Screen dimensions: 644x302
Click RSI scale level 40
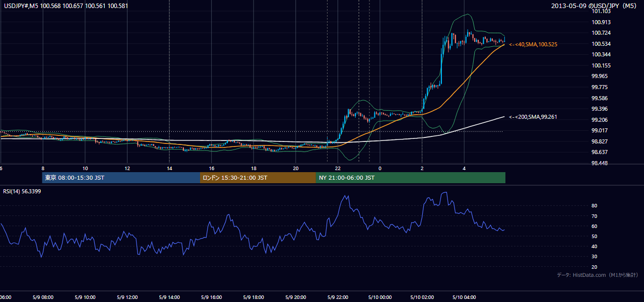595,247
